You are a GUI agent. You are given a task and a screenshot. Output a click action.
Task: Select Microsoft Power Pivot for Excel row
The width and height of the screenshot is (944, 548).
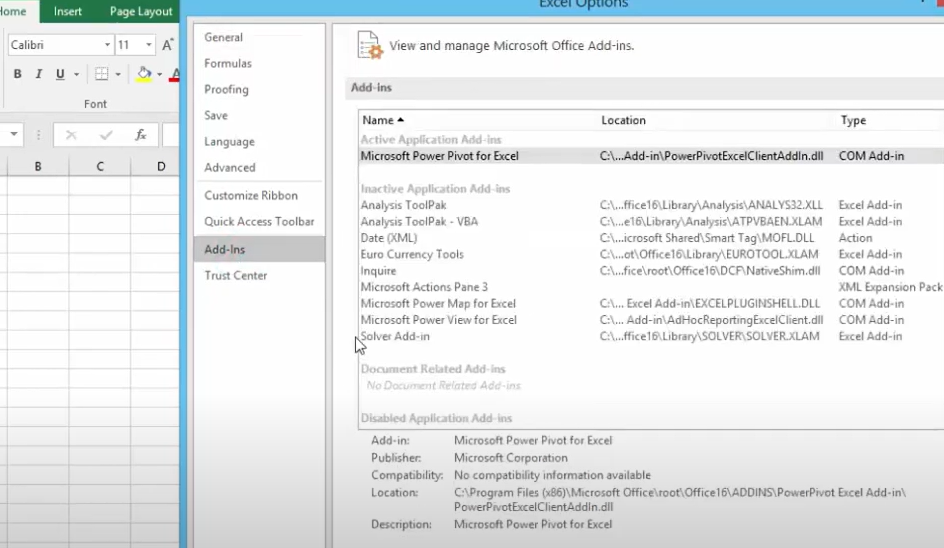(x=651, y=156)
